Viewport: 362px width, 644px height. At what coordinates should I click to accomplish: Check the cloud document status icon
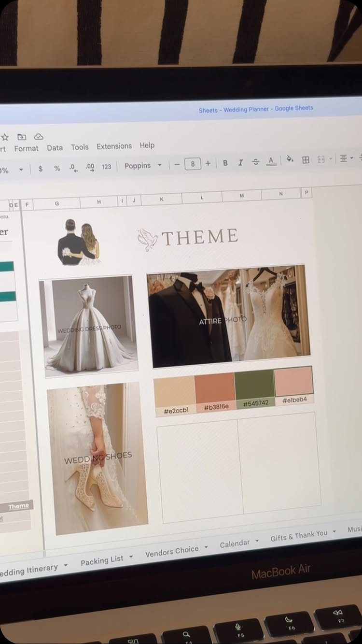[x=39, y=137]
